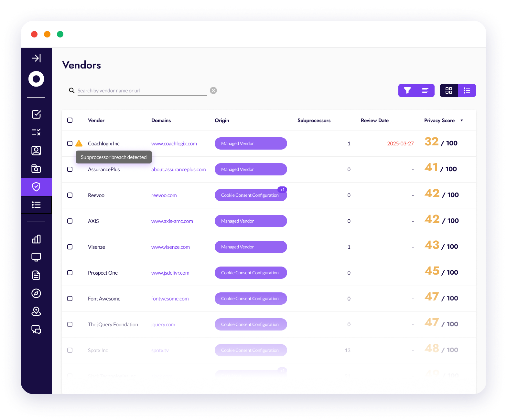Click the text lines icon beside filter
The height and width of the screenshot is (420, 507).
coord(426,90)
